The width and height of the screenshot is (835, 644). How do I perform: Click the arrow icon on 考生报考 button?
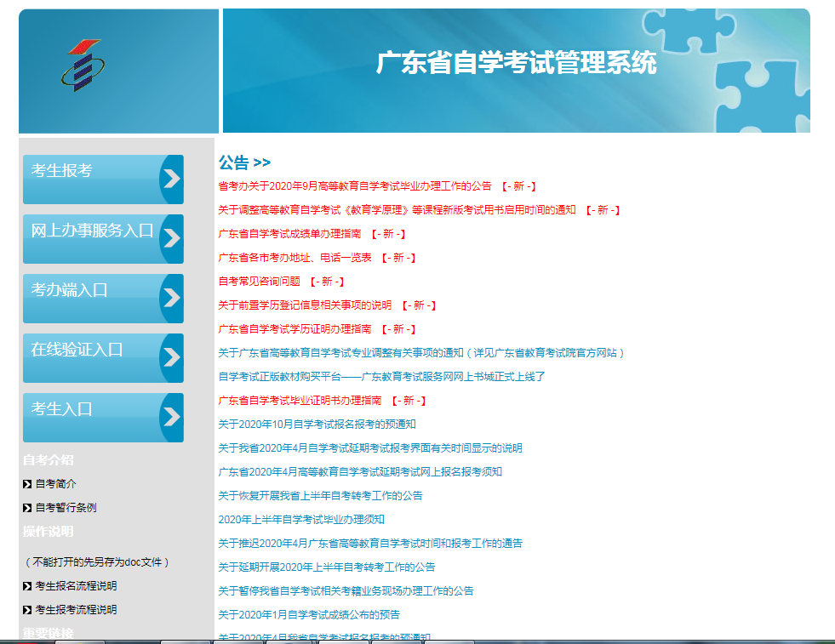[170, 180]
